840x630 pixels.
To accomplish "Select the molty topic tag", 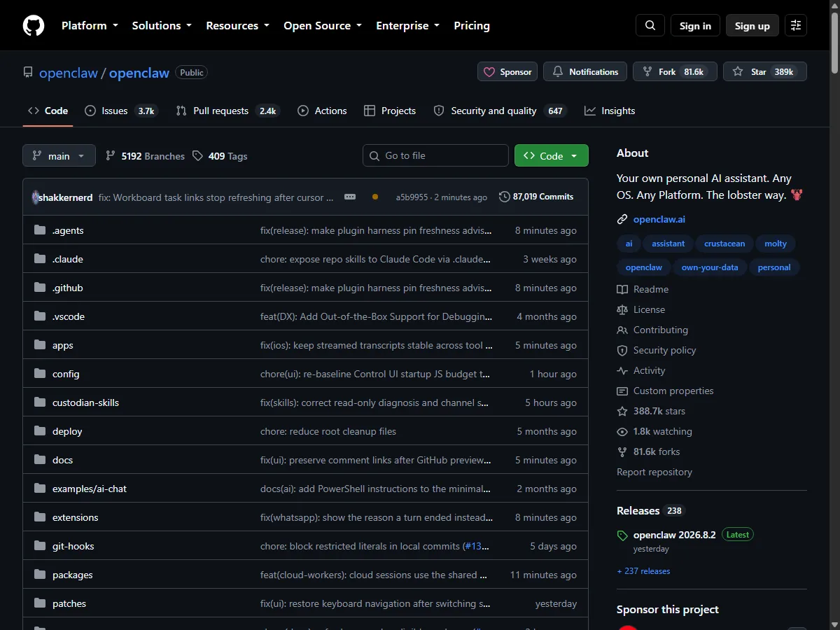I will (776, 244).
